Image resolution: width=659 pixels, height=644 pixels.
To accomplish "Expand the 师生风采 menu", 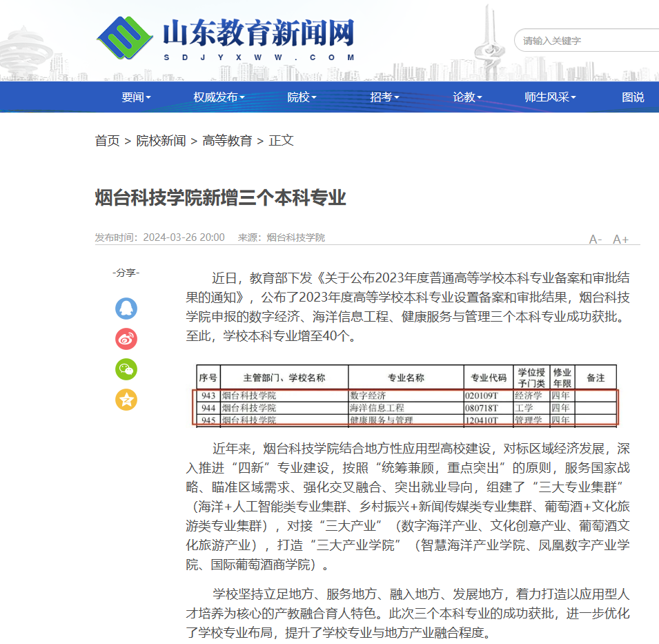I will click(x=550, y=97).
